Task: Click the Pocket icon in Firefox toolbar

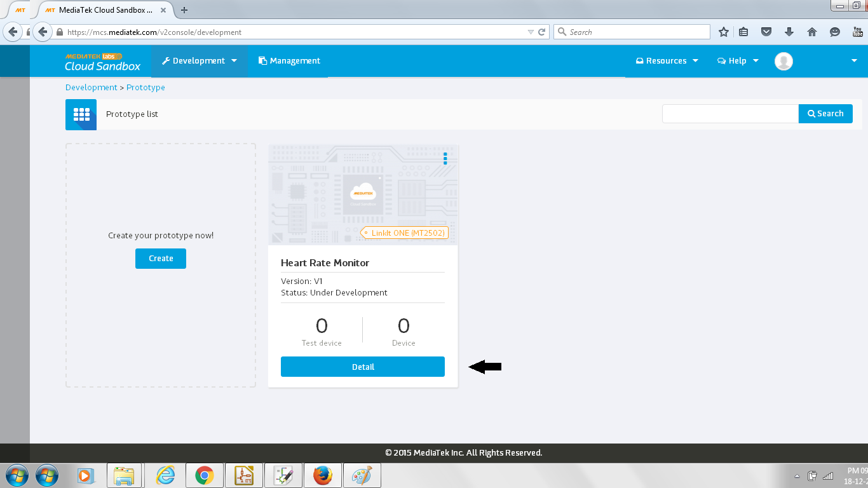Action: pos(766,32)
